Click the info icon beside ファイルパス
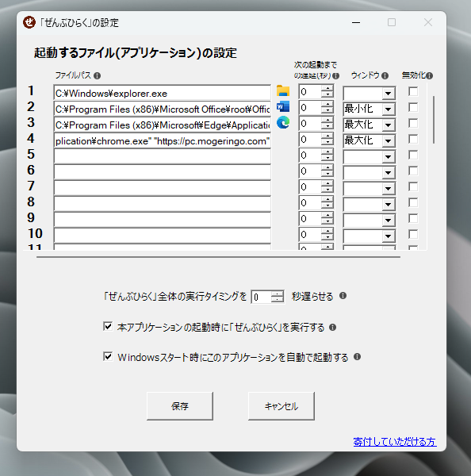The width and height of the screenshot is (471, 476). tap(97, 75)
